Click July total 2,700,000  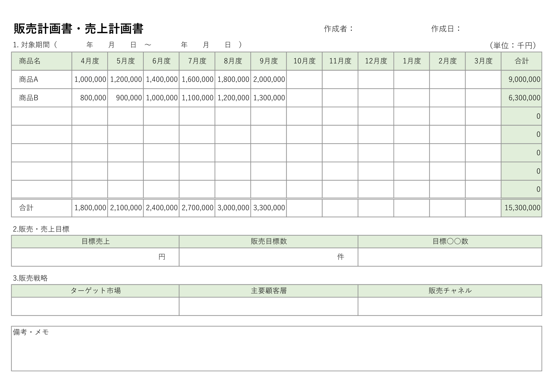(198, 208)
